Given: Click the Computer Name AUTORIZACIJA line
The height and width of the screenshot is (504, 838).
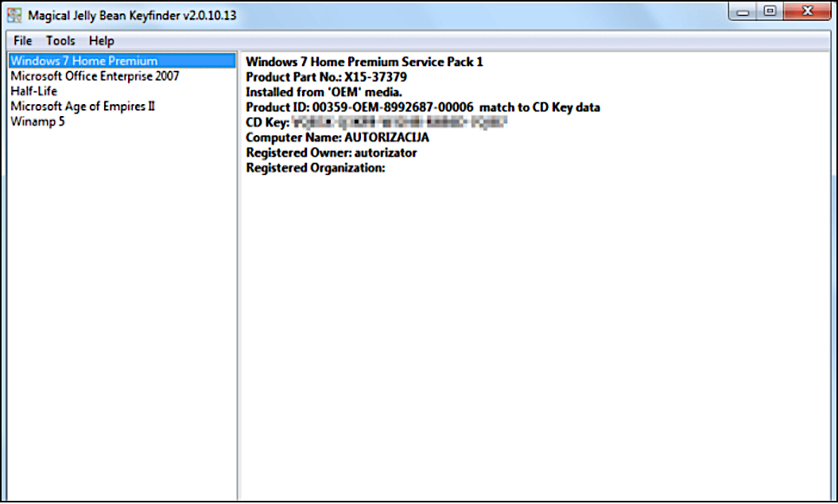Looking at the screenshot, I should (x=337, y=138).
